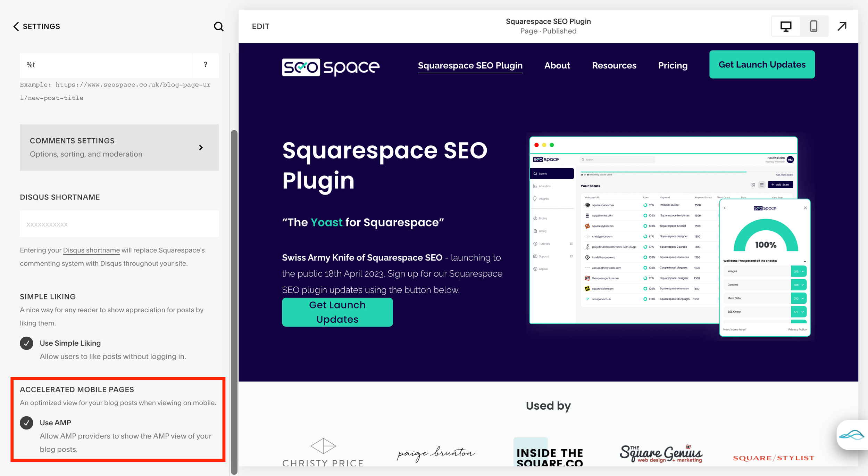This screenshot has height=476, width=868.
Task: Open Squarespace SEO Plugin nav item
Action: 470,65
